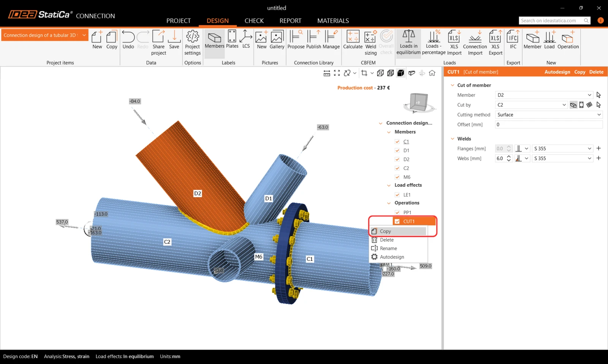Viewport: 608px width, 364px height.
Task: Choose Copy from the context menu
Action: point(398,231)
